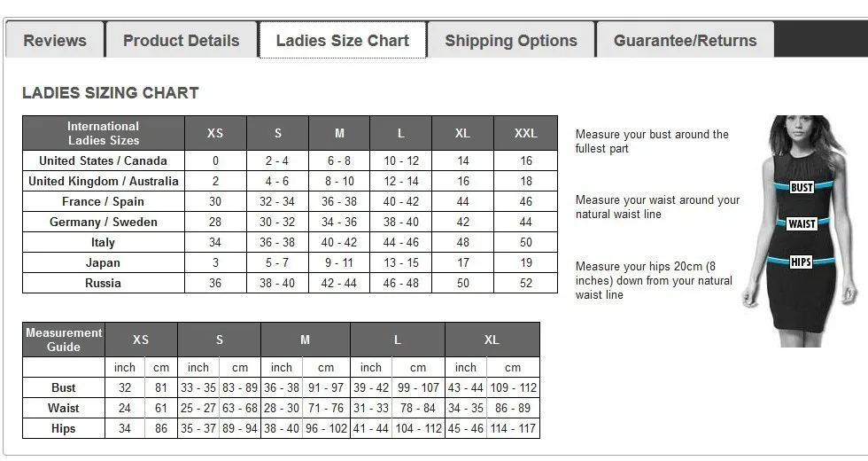Select the United States / Canada row label

point(103,160)
